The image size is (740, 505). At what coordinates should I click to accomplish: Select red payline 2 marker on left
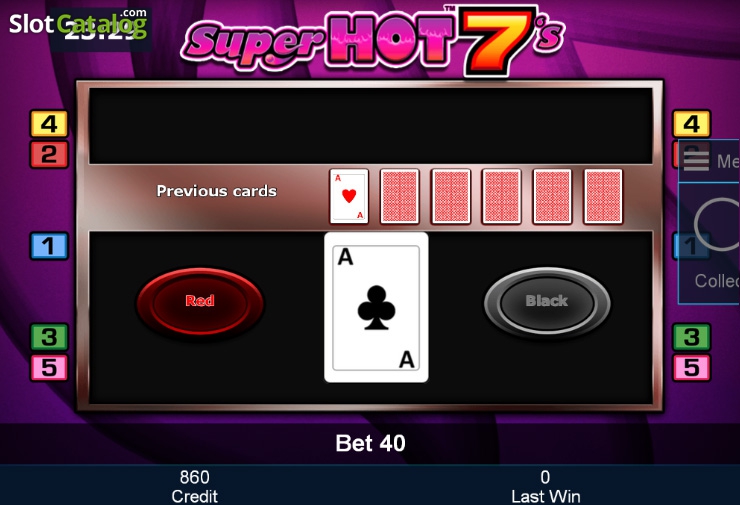pyautogui.click(x=49, y=154)
